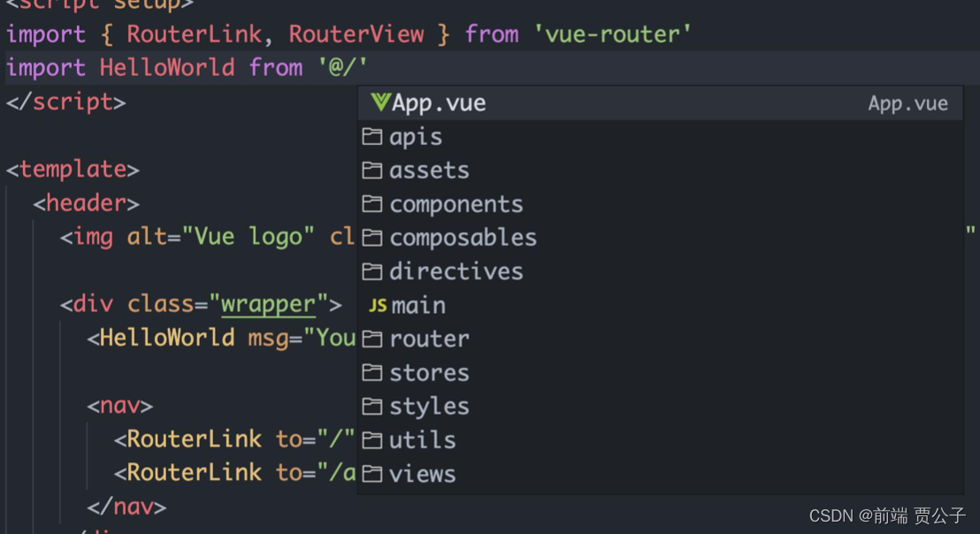This screenshot has width=980, height=534.
Task: Choose the stores folder suggestion
Action: click(x=660, y=373)
